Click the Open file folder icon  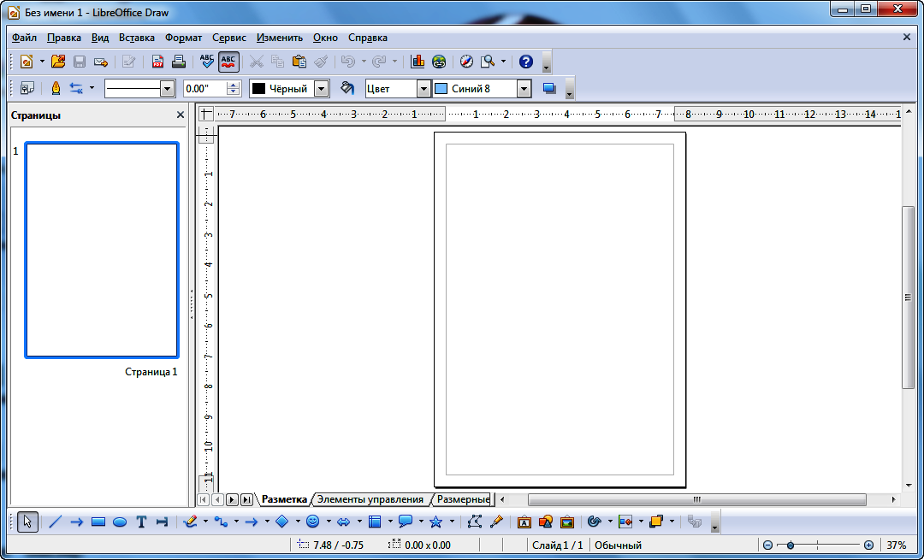pyautogui.click(x=58, y=62)
